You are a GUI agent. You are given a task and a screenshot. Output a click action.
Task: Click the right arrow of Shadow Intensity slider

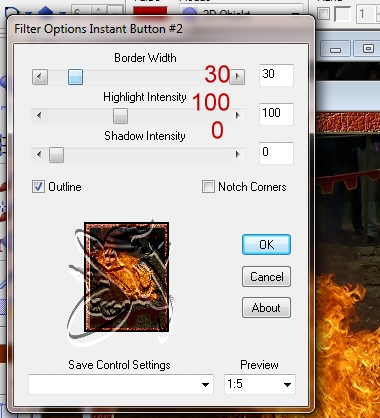pyautogui.click(x=237, y=155)
